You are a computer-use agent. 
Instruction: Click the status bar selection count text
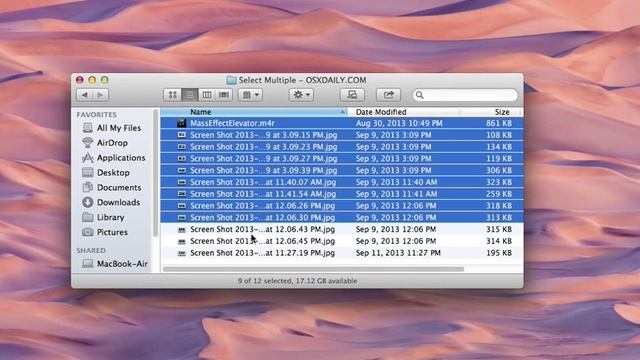tap(298, 281)
